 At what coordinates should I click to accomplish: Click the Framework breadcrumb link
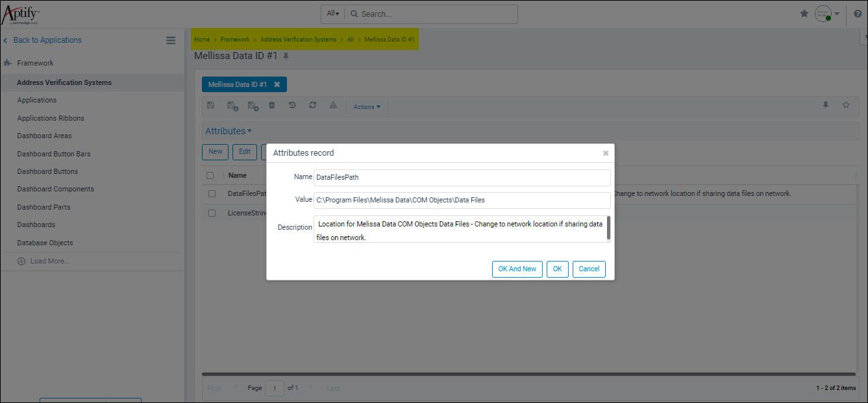coord(235,40)
